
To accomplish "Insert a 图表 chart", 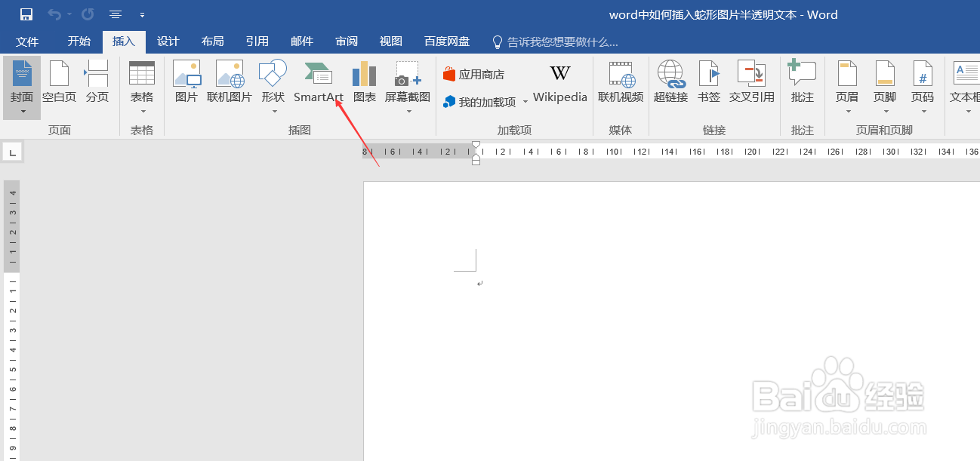I will (365, 81).
